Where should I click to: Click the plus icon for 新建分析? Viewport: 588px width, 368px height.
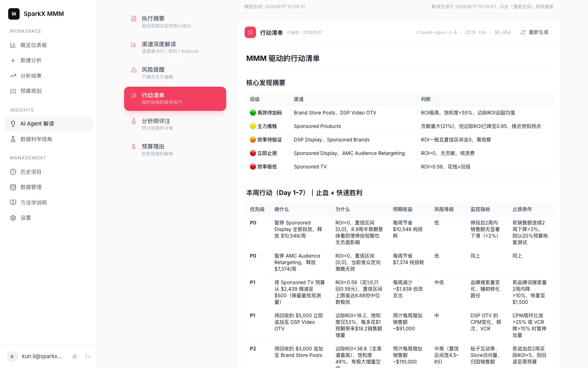point(13,61)
